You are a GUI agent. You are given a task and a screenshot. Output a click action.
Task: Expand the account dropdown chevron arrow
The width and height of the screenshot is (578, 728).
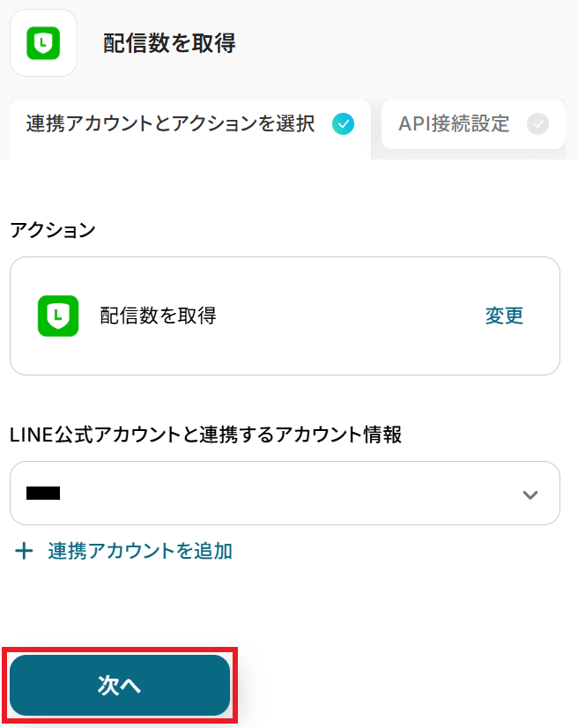point(530,494)
